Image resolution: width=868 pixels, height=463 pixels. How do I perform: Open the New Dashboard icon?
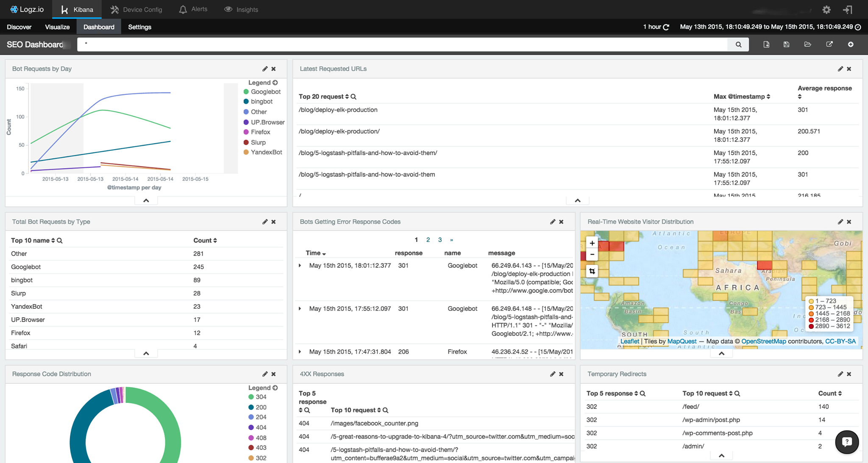tap(766, 44)
